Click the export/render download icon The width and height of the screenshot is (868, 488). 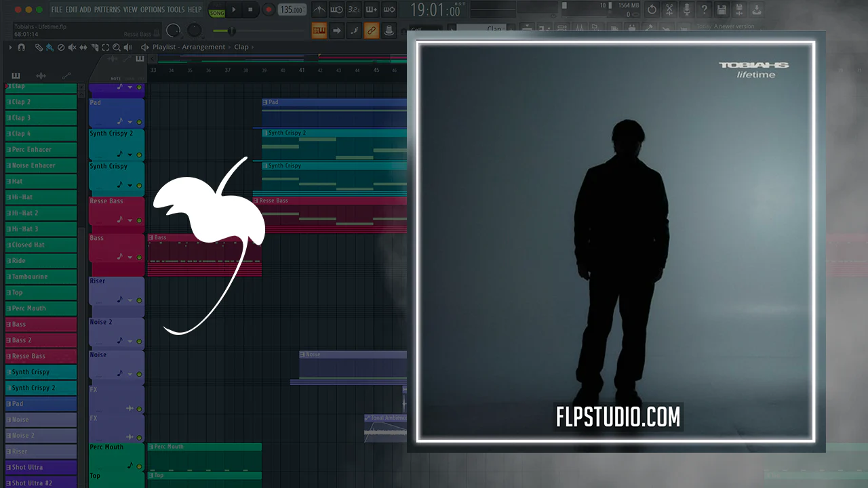click(x=757, y=10)
